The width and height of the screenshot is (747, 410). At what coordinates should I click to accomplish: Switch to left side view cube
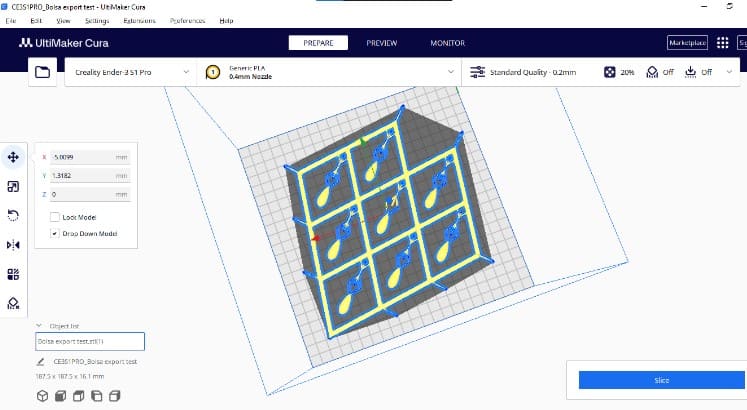point(97,396)
